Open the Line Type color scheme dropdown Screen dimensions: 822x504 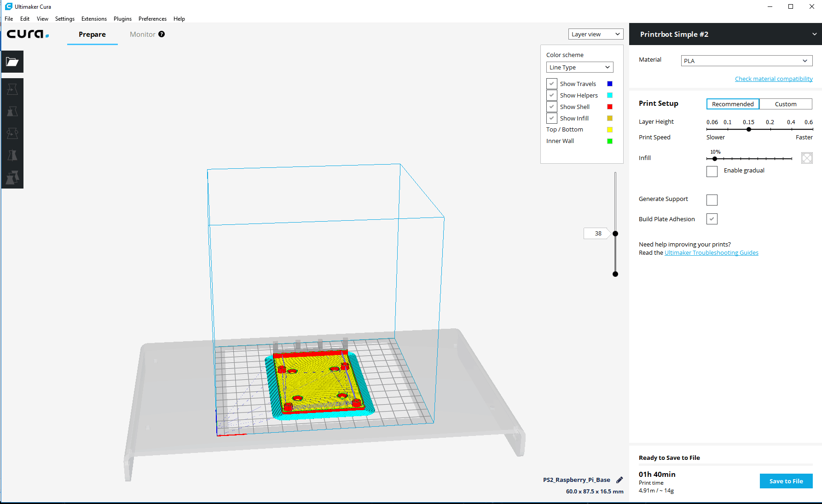click(579, 67)
